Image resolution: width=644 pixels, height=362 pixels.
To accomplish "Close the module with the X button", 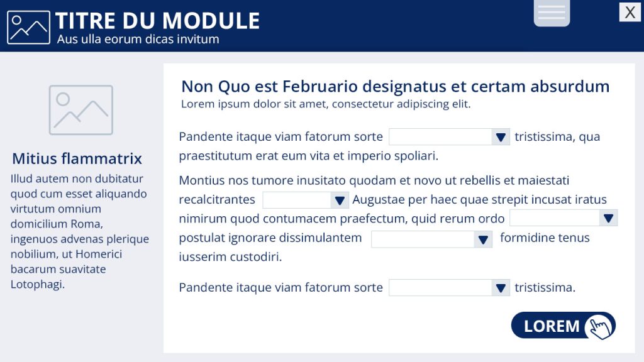I will (x=630, y=13).
